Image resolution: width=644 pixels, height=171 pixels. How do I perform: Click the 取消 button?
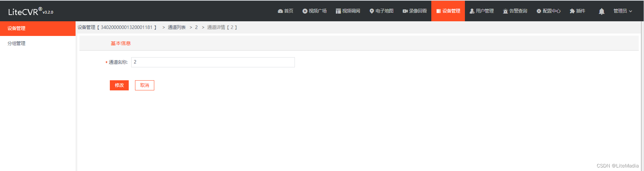(x=144, y=85)
